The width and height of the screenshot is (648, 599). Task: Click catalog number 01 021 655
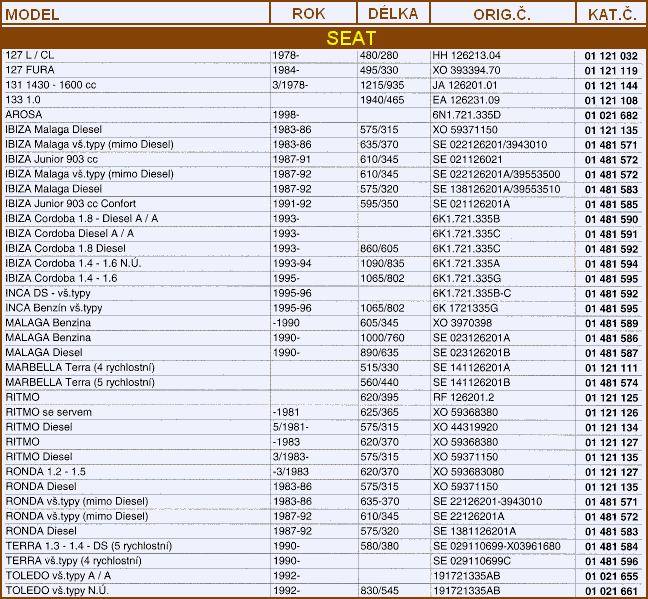click(x=611, y=577)
